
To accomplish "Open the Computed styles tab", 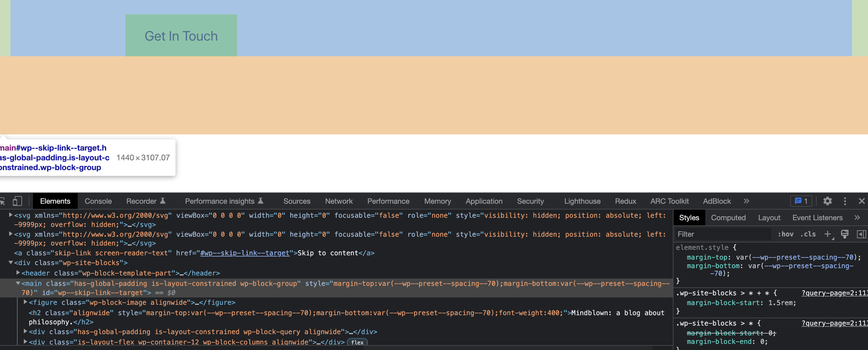I will (728, 218).
